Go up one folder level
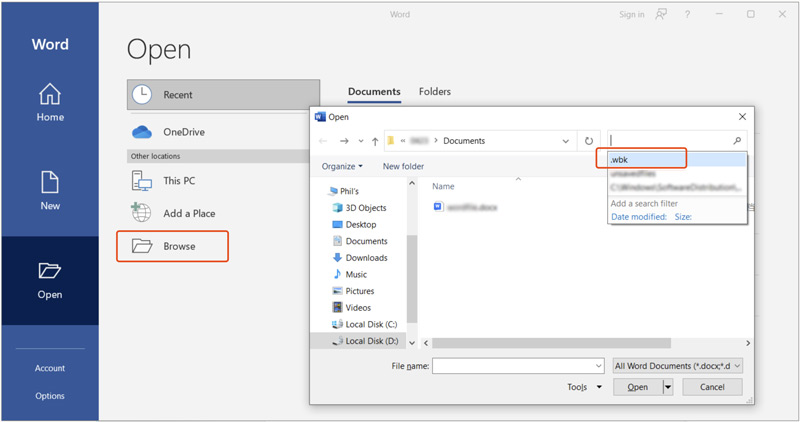The width and height of the screenshot is (800, 422). pyautogui.click(x=375, y=141)
